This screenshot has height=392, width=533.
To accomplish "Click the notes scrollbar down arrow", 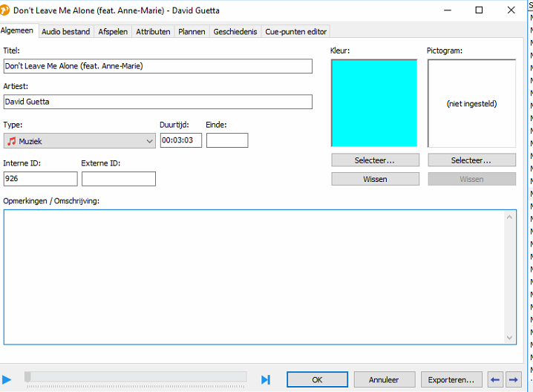I will point(509,337).
